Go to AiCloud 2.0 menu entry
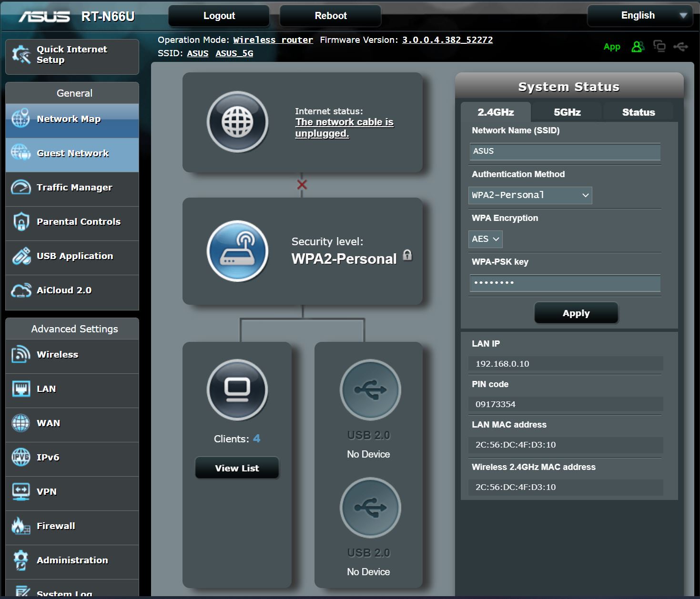 coord(72,292)
